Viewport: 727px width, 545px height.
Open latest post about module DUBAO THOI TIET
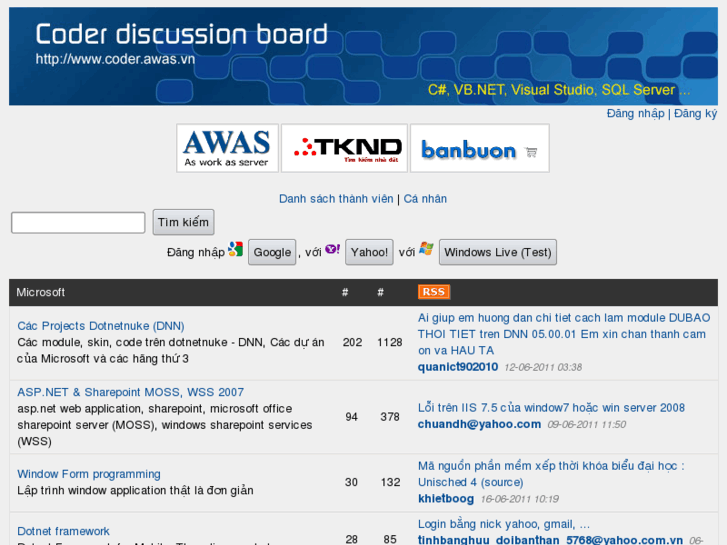564,334
